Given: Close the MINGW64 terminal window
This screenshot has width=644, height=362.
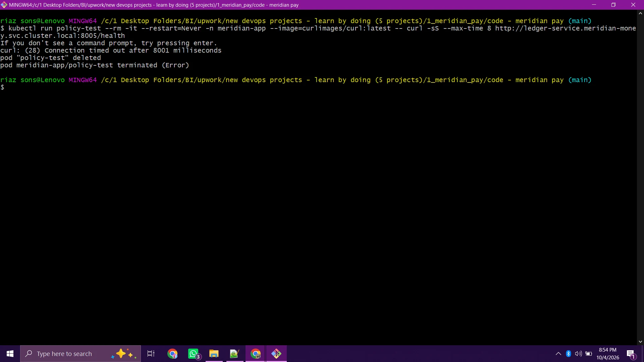Looking at the screenshot, I should click(633, 5).
